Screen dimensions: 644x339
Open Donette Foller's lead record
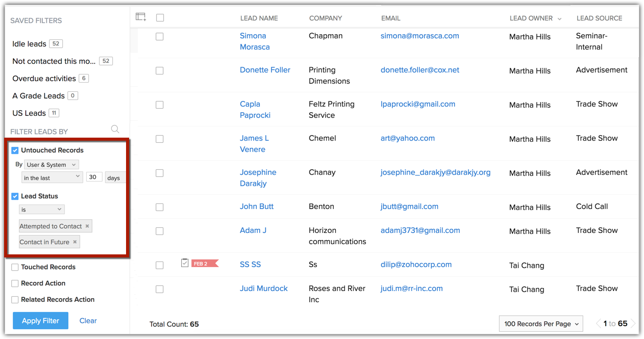pyautogui.click(x=265, y=70)
